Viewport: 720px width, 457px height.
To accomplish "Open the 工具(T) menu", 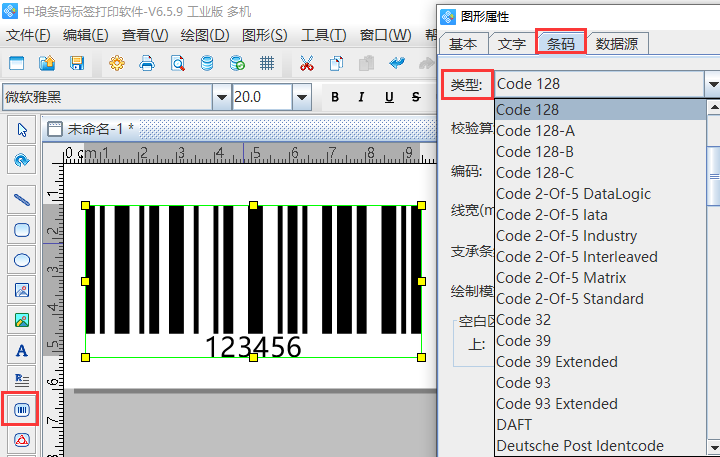I will pos(323,35).
